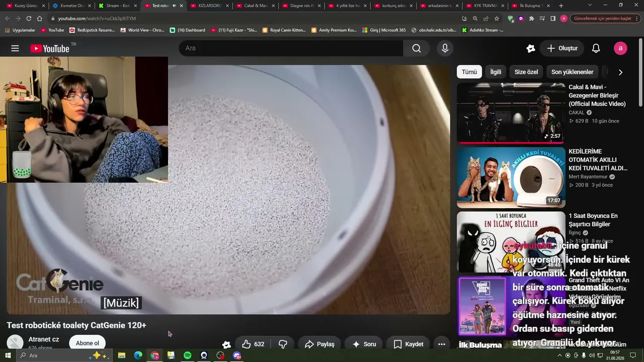Go back with the browser back arrow

click(x=8, y=19)
